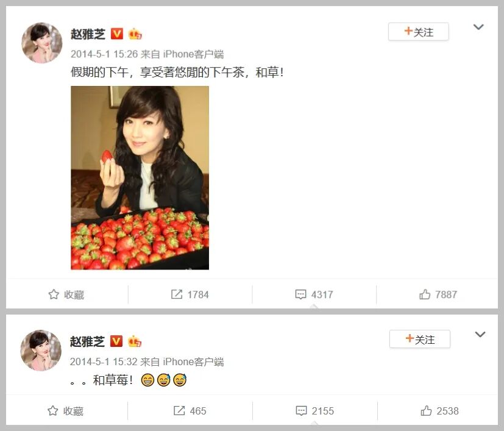
Task: Open comments on second post with 2155
Action: (314, 411)
